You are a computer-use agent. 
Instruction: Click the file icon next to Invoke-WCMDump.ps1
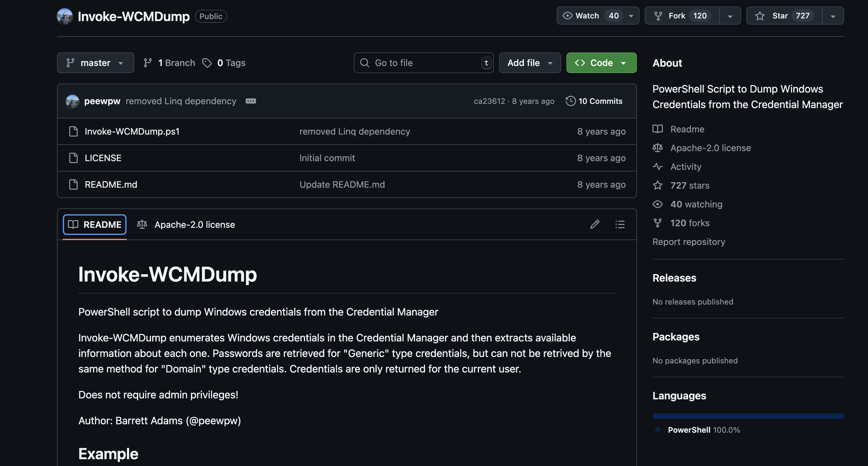[x=73, y=131]
